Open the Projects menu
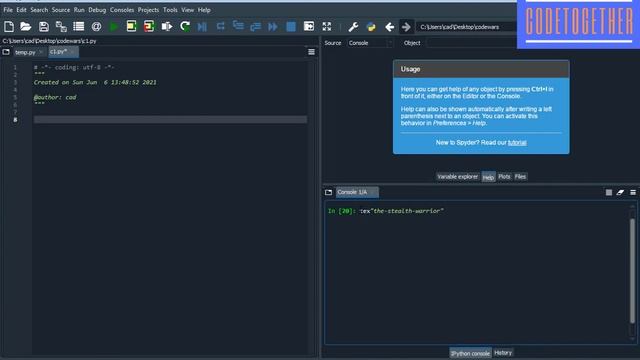 (x=149, y=10)
